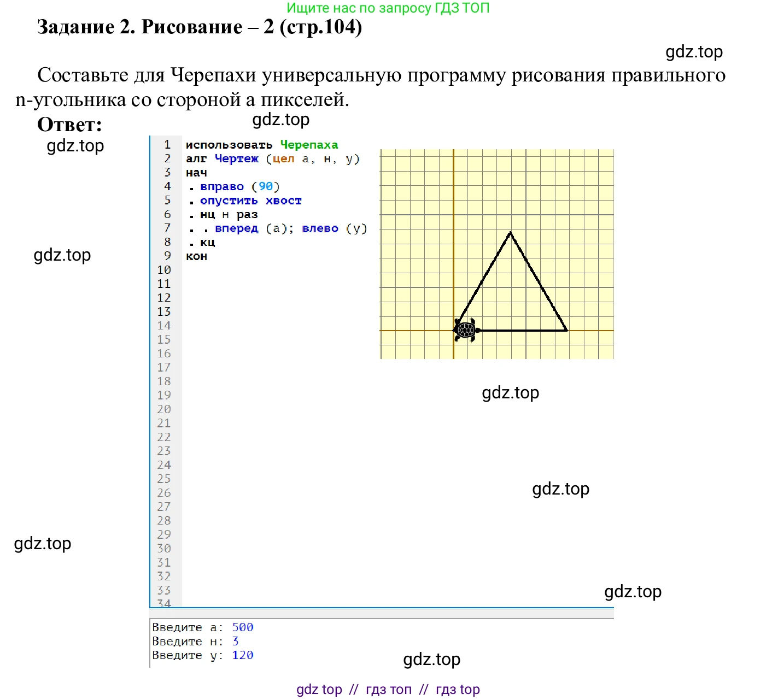This screenshot has width=778, height=700.
Task: Click the value 500 after 'Введите а:'
Action: tap(243, 627)
